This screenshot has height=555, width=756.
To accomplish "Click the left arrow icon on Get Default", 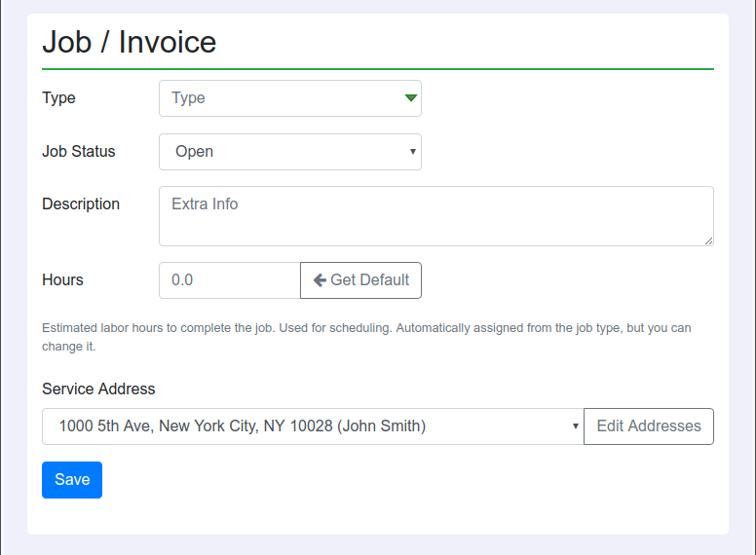I will pos(320,280).
